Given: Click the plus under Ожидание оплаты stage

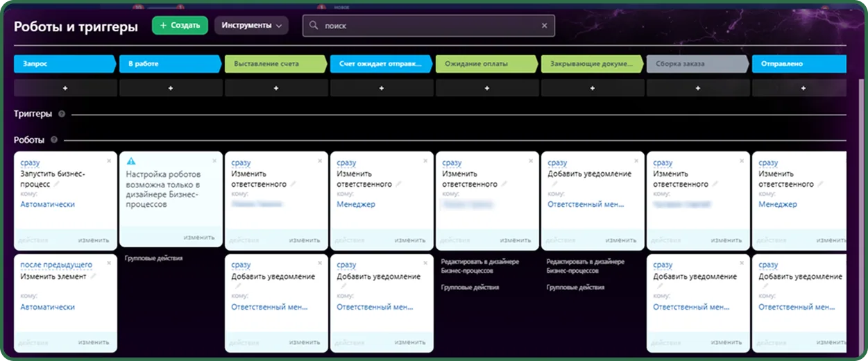Looking at the screenshot, I should tap(487, 88).
